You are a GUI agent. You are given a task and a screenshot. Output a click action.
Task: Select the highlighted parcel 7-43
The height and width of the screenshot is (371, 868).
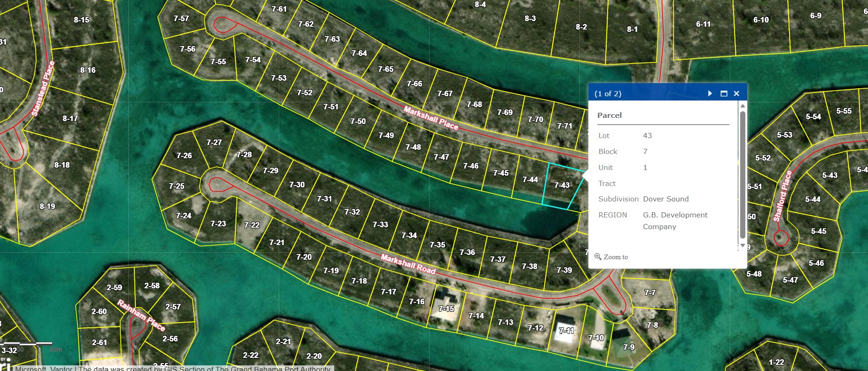pos(562,185)
